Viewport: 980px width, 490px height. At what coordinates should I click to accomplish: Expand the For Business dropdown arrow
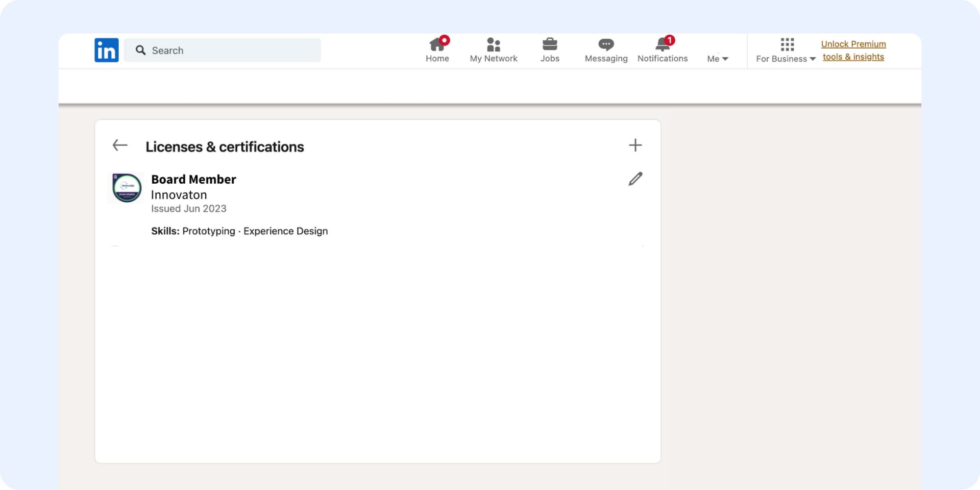tap(813, 59)
